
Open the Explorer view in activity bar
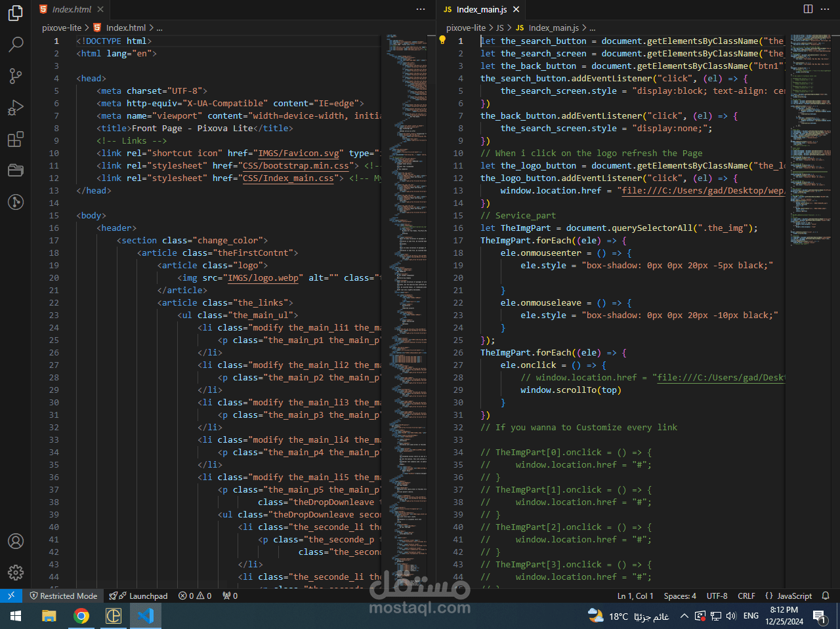pyautogui.click(x=16, y=13)
